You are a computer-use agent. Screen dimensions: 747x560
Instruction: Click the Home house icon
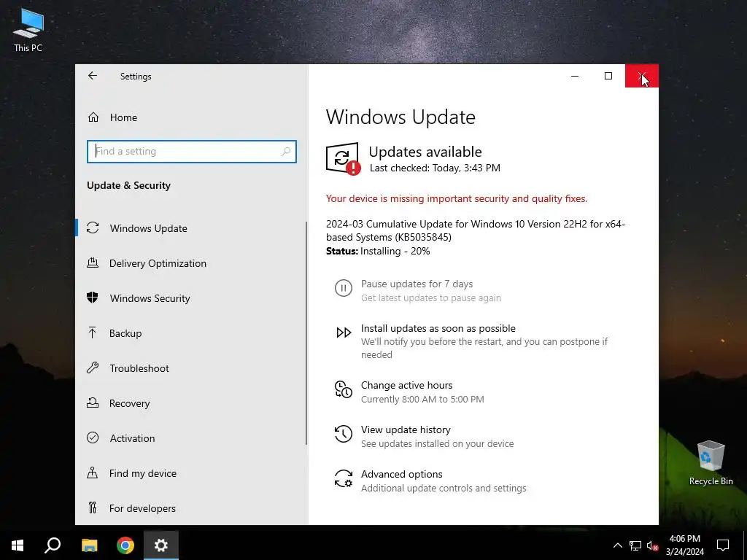[93, 117]
